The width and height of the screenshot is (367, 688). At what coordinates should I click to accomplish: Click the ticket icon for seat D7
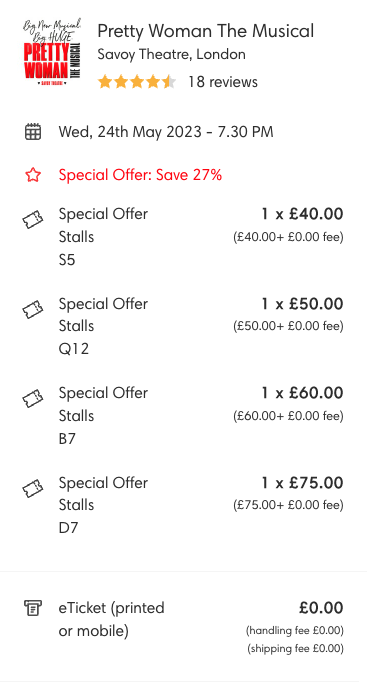coord(33,488)
